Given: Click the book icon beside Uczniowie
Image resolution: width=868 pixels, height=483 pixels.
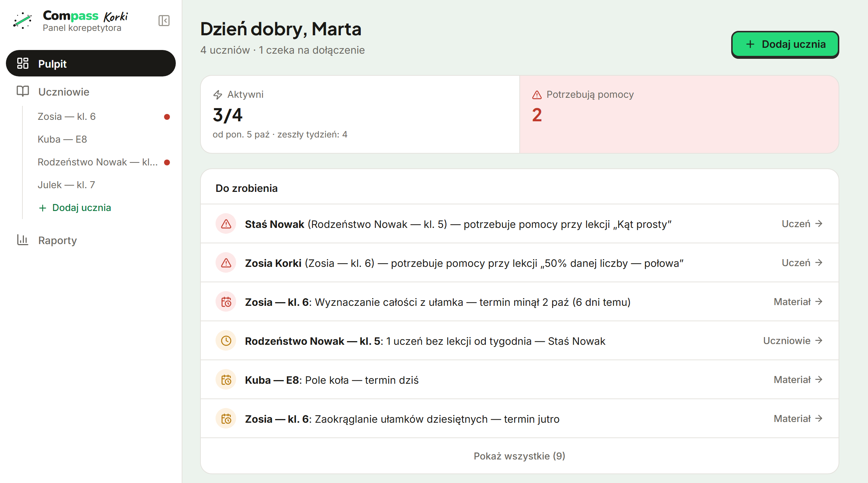Looking at the screenshot, I should [x=23, y=91].
